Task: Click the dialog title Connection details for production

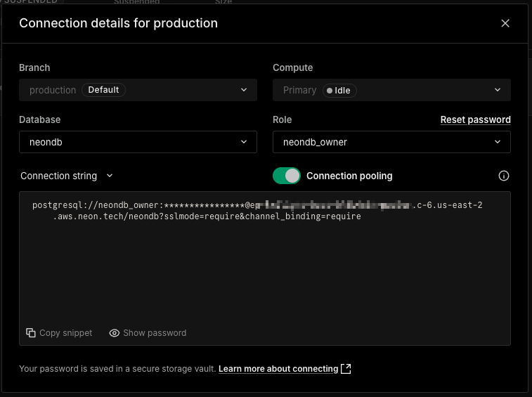Action: point(118,23)
